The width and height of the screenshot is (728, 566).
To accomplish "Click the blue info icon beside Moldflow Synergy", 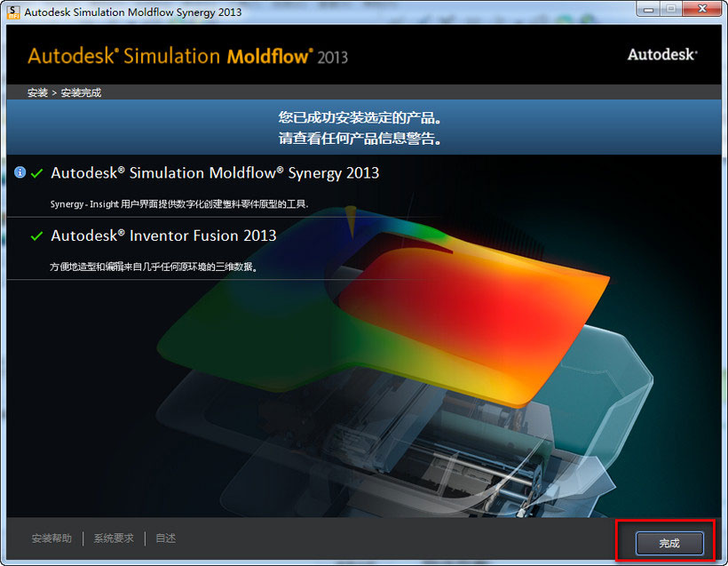I will (x=20, y=172).
